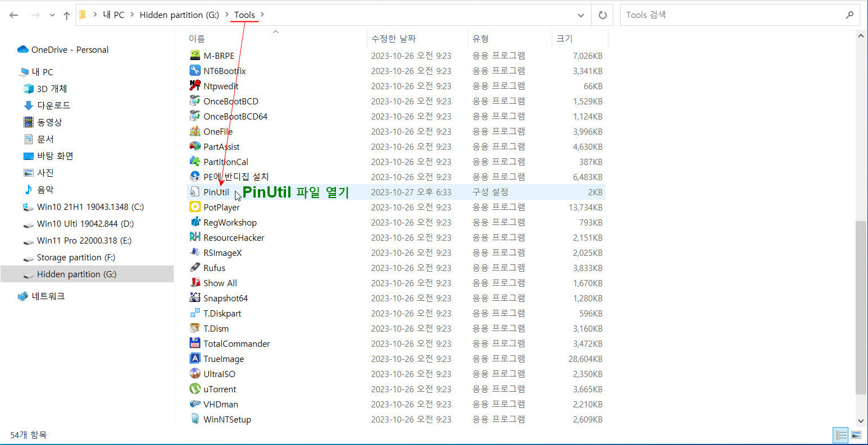Click the TrueImage A icon

(x=195, y=359)
